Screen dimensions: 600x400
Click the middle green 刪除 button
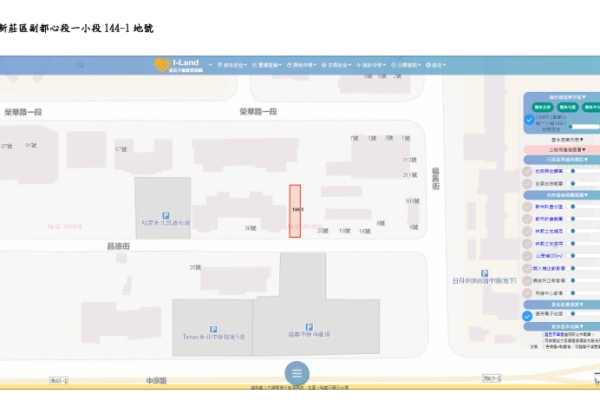[x=567, y=107]
